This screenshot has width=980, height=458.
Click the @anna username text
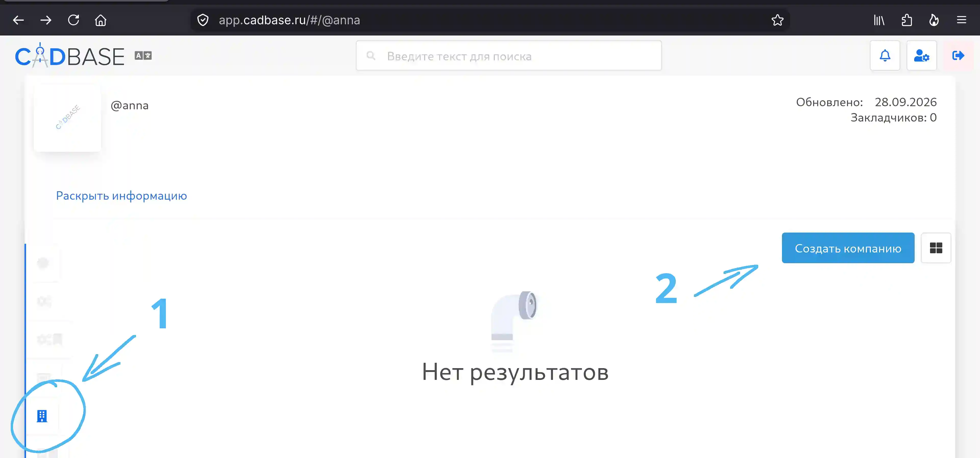130,105
